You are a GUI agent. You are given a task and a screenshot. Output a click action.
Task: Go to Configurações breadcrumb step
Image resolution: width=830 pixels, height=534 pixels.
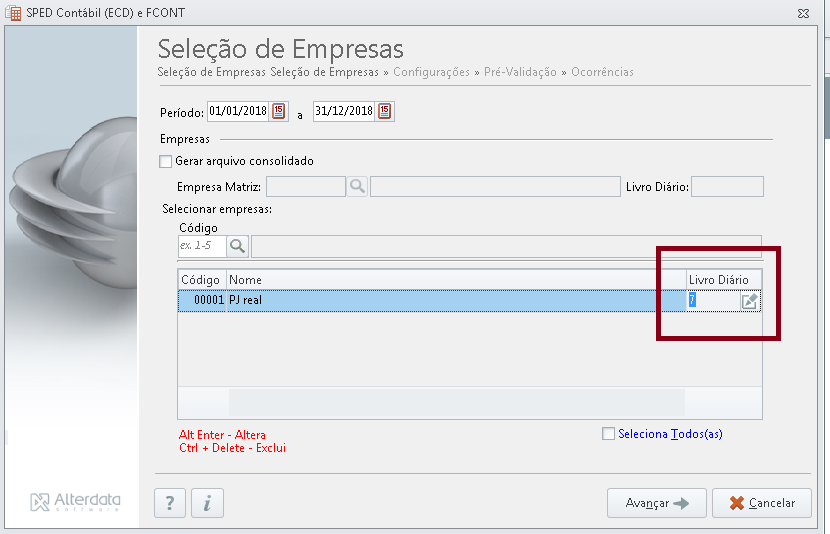click(x=431, y=72)
